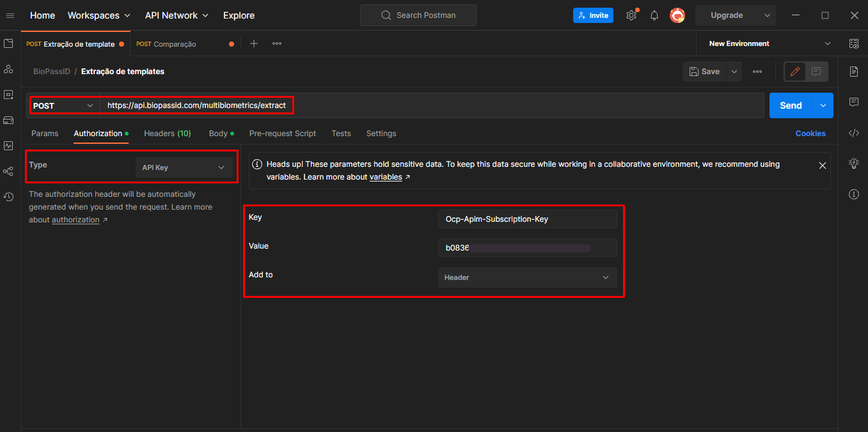Open the user avatar menu

pos(677,15)
